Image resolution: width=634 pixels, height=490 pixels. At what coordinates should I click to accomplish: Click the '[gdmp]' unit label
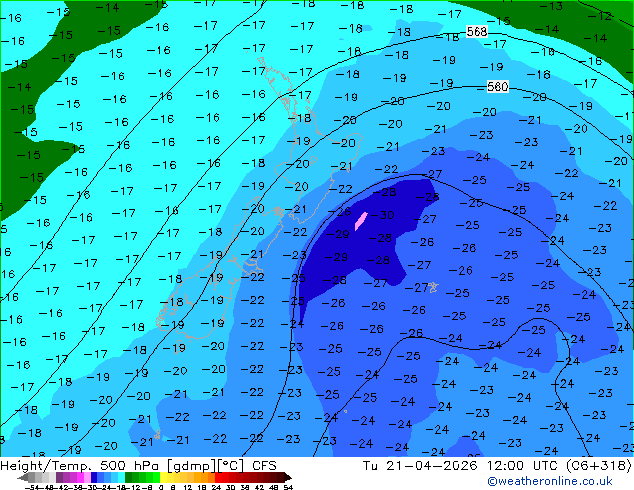[x=192, y=466]
